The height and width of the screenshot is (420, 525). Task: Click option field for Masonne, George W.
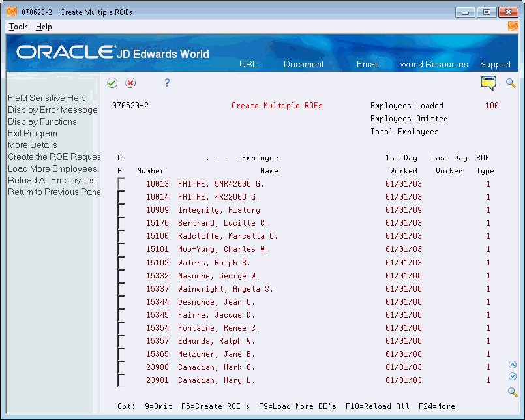(121, 276)
